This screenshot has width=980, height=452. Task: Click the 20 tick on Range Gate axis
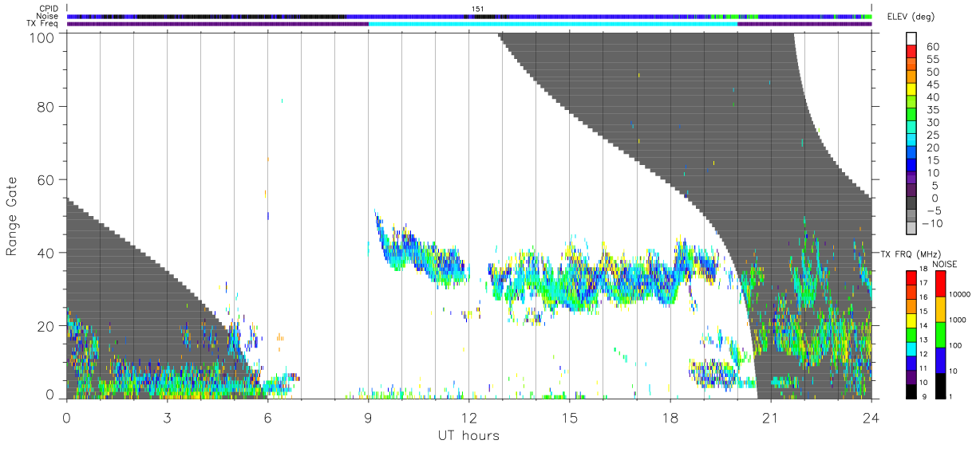(x=47, y=326)
